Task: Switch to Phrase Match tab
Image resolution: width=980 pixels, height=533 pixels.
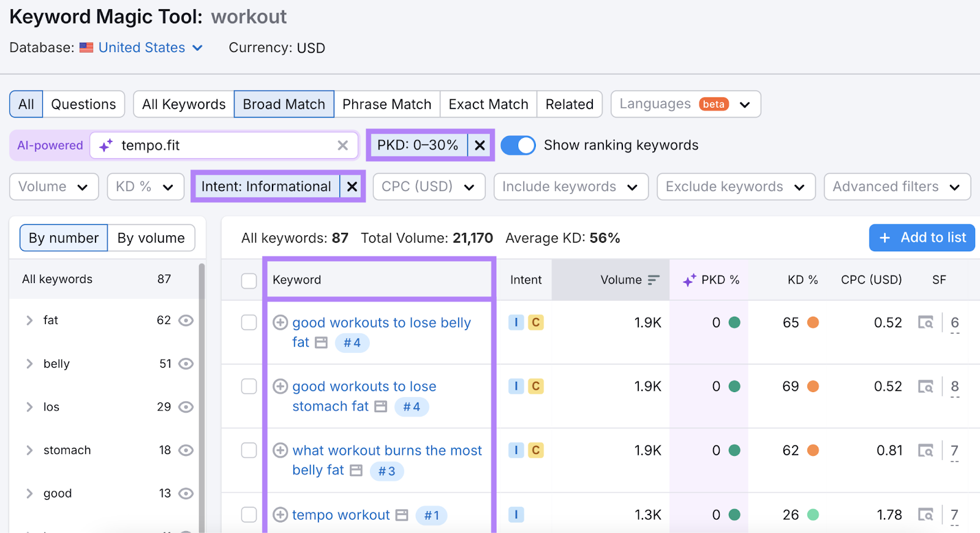Action: (386, 104)
